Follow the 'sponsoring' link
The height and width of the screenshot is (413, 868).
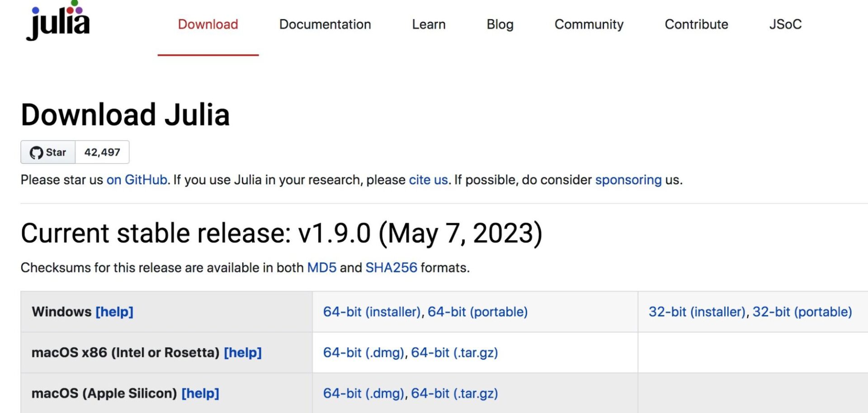click(628, 180)
